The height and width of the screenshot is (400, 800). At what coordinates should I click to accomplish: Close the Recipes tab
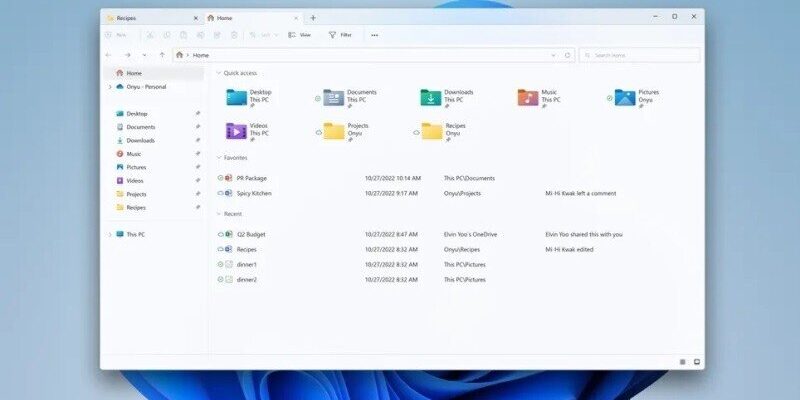[x=195, y=18]
